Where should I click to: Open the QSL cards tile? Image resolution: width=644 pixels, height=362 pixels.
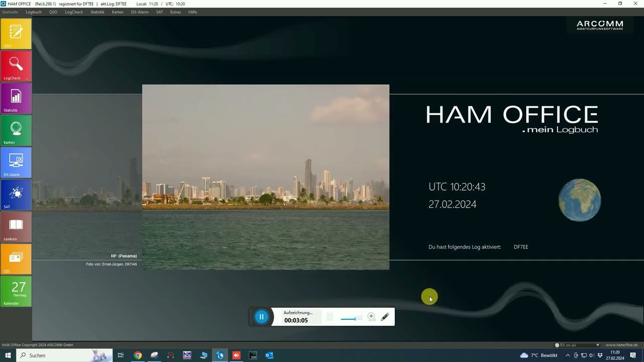point(16,259)
